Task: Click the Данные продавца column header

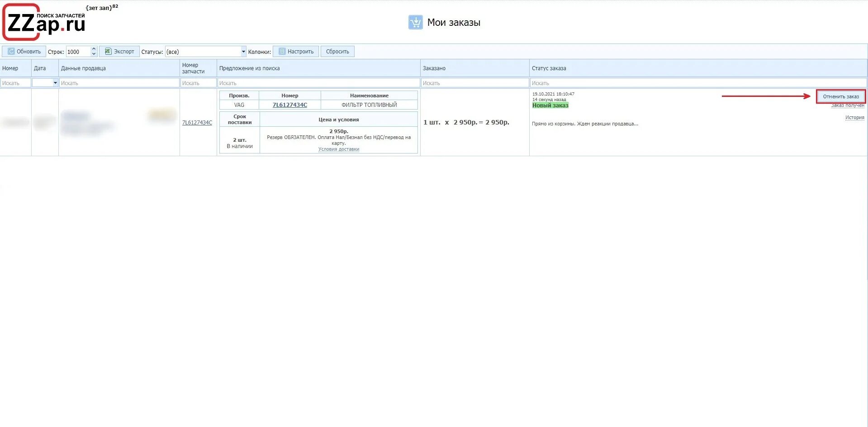Action: pyautogui.click(x=119, y=68)
